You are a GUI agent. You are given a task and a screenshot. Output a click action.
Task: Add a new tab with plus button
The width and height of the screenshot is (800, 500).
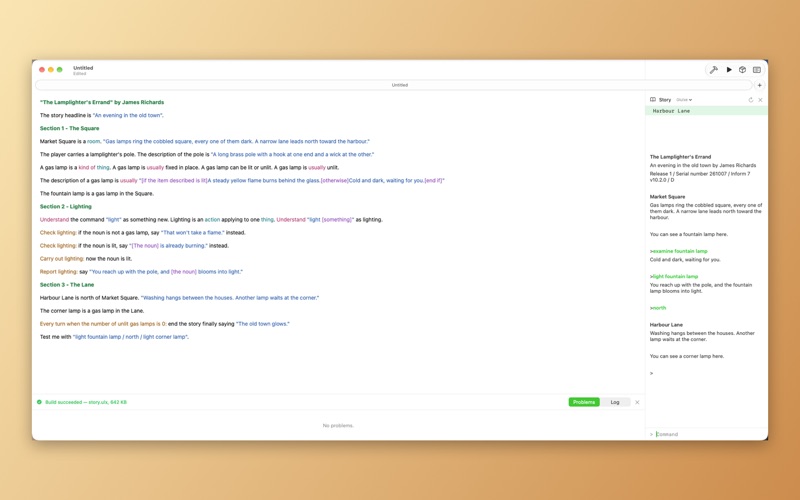click(x=759, y=85)
